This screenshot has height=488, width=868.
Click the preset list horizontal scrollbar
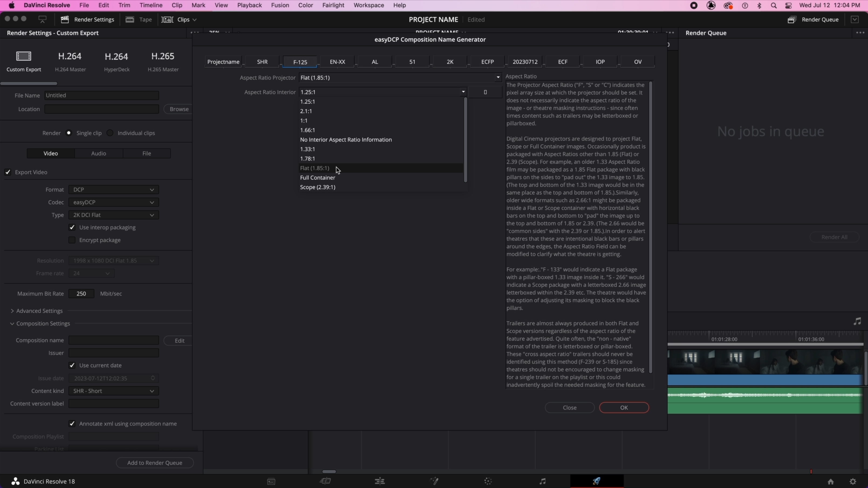point(29,84)
